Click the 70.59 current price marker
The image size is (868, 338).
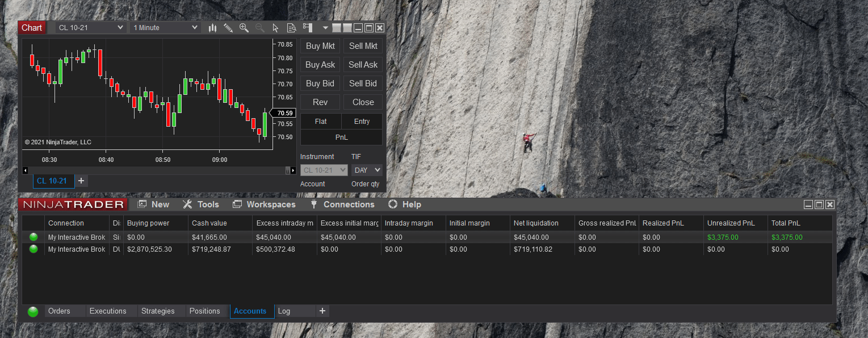[x=283, y=113]
